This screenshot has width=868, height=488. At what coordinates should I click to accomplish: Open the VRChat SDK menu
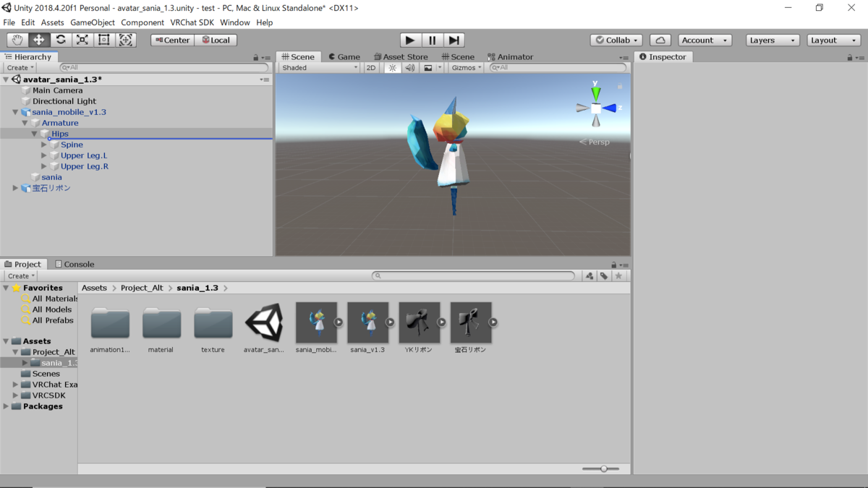tap(192, 22)
